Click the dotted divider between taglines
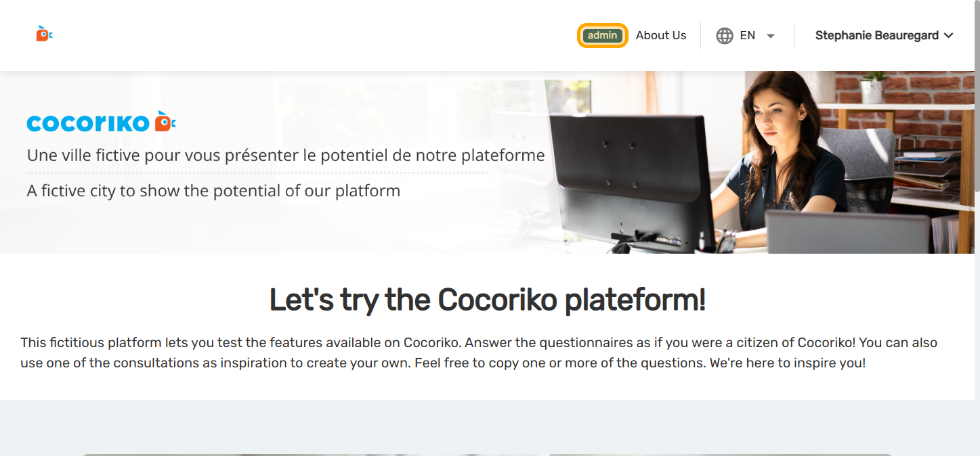The image size is (980, 456). click(257, 173)
